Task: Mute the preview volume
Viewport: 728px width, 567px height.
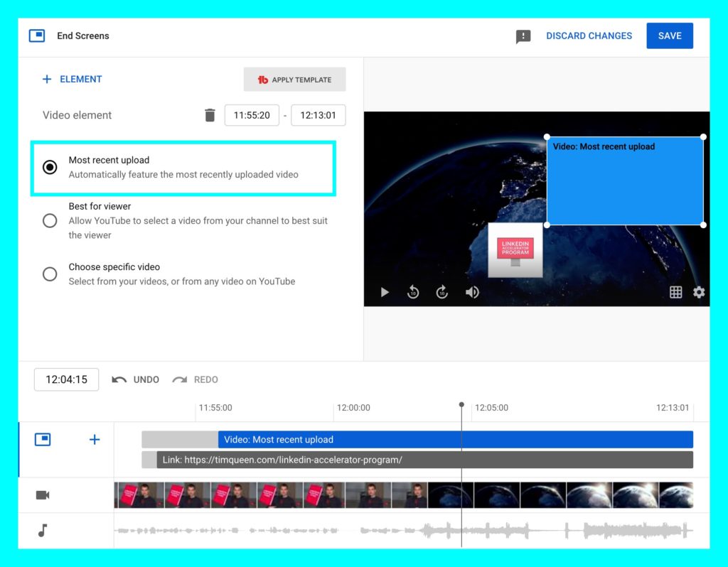Action: coord(472,292)
